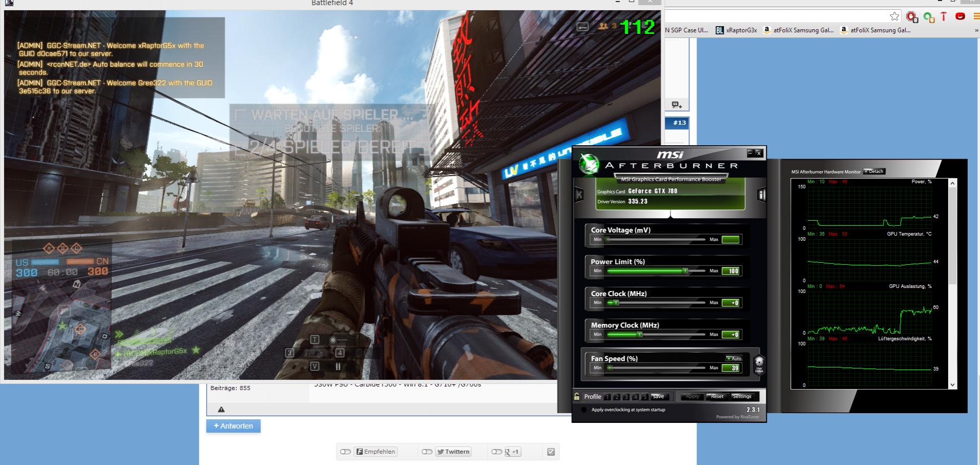
Task: Click the profile lock padlock icon
Action: click(577, 396)
